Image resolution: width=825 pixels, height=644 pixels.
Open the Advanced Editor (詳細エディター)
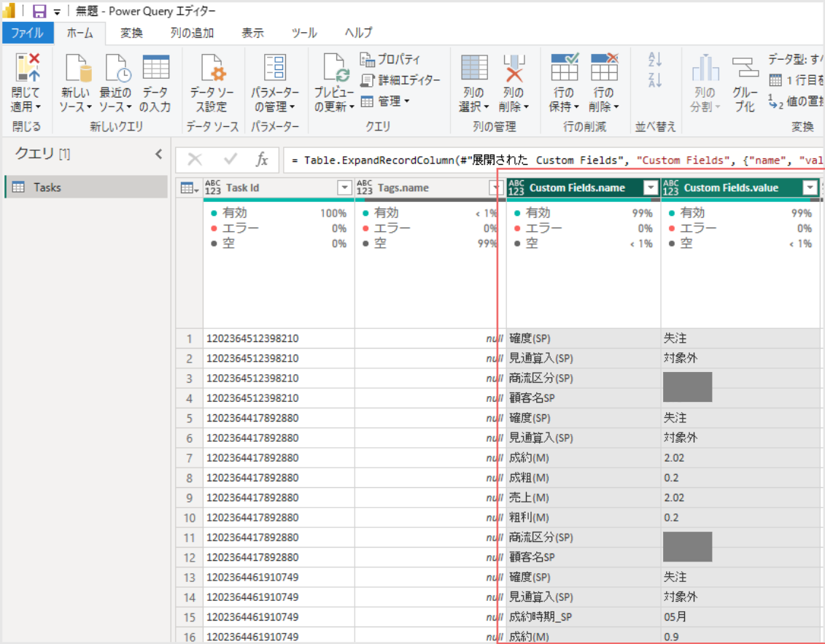[x=400, y=80]
